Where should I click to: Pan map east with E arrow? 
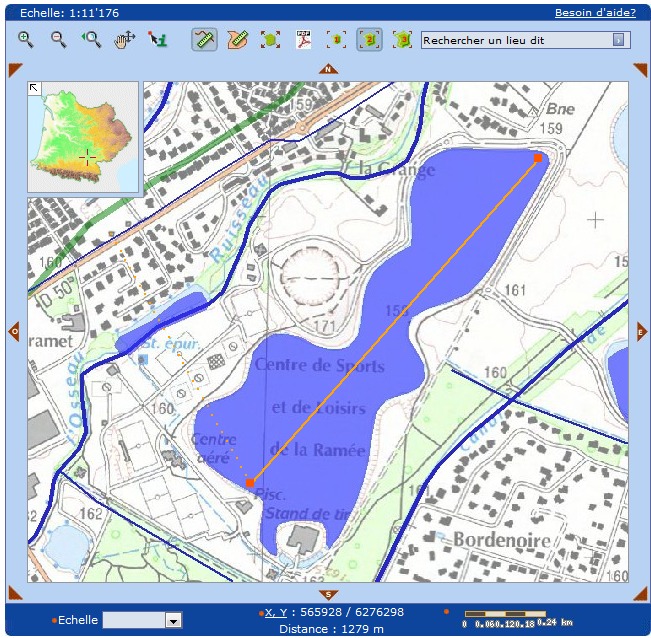tap(641, 332)
